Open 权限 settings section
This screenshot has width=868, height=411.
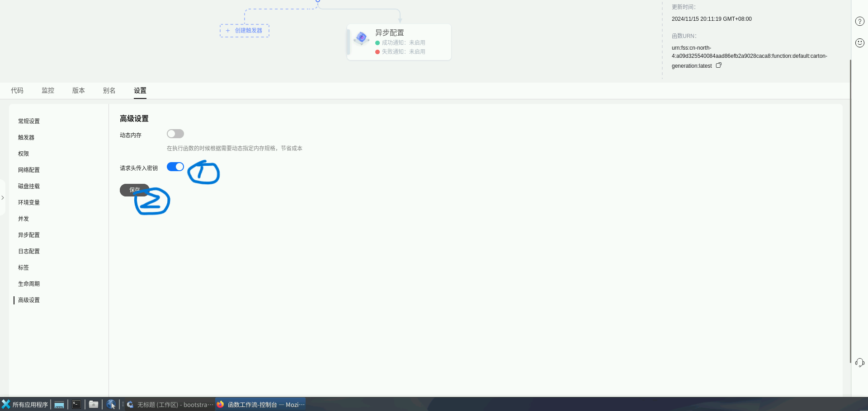point(24,154)
